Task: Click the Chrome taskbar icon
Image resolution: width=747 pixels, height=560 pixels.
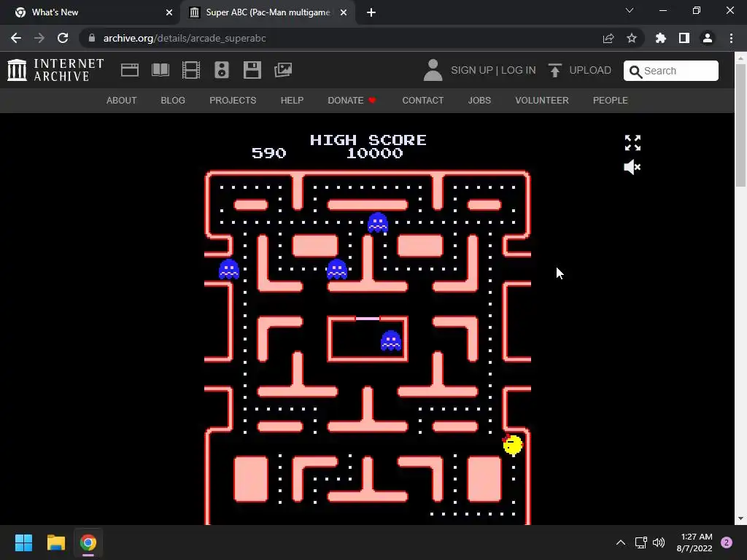Action: click(88, 542)
